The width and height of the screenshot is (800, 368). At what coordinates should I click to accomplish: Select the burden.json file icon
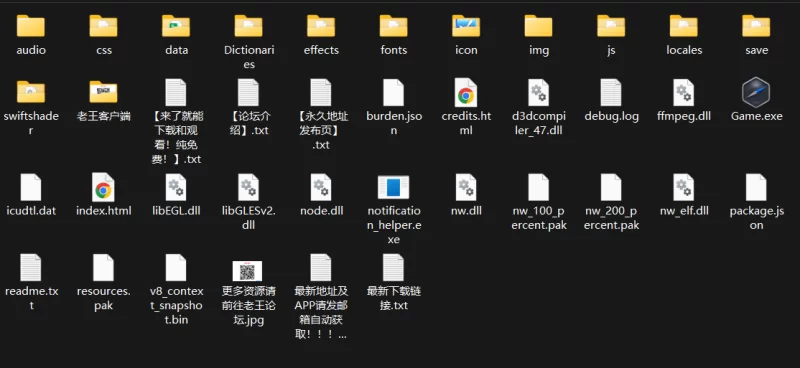pyautogui.click(x=393, y=93)
